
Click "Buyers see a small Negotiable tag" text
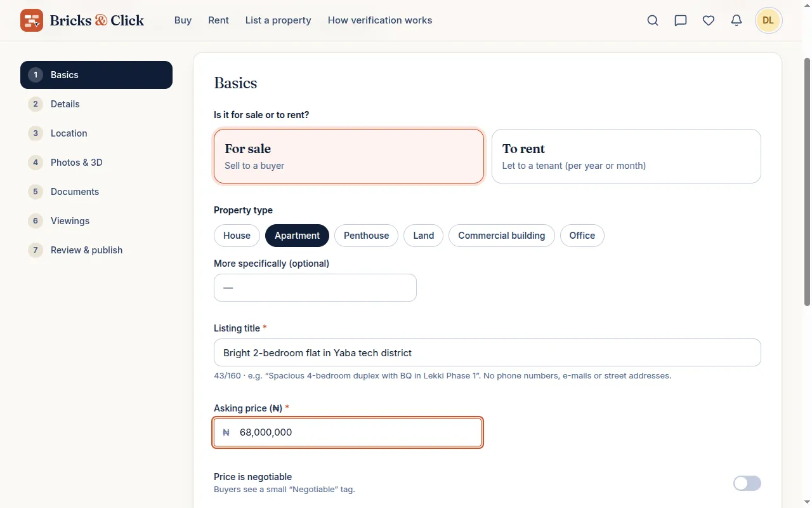pyautogui.click(x=284, y=490)
